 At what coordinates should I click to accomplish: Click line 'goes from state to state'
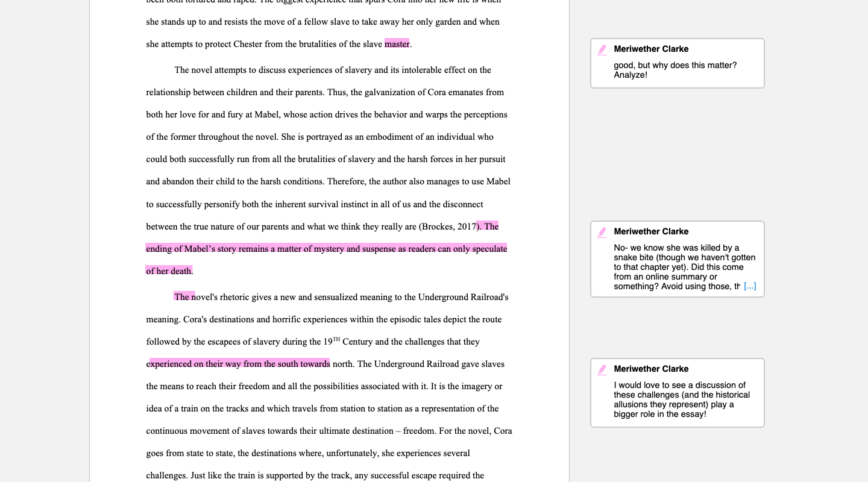(x=308, y=453)
